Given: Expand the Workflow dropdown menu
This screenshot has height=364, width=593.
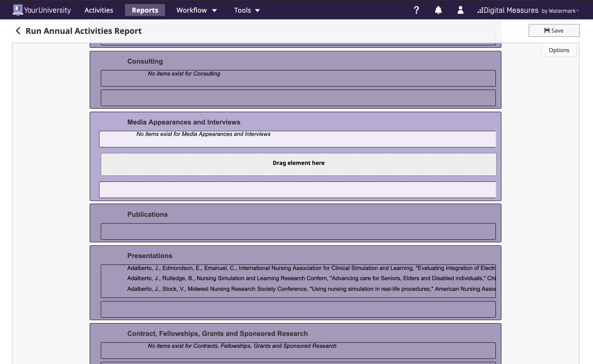Looking at the screenshot, I should (196, 10).
